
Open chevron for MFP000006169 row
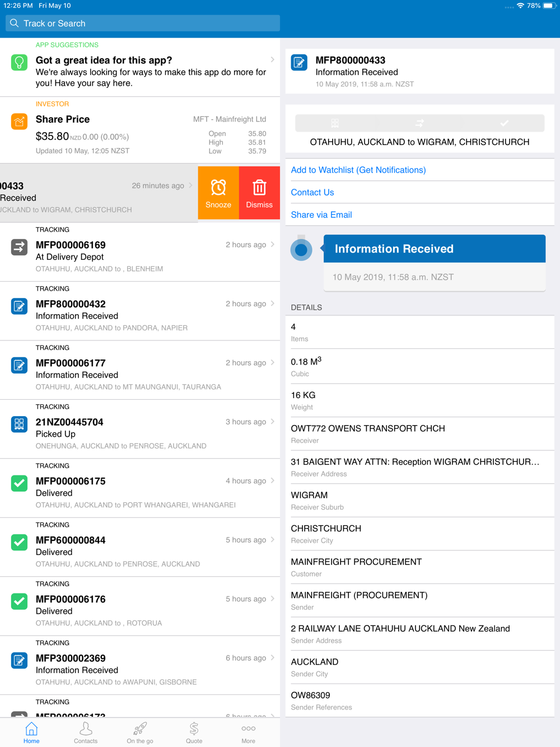click(272, 244)
